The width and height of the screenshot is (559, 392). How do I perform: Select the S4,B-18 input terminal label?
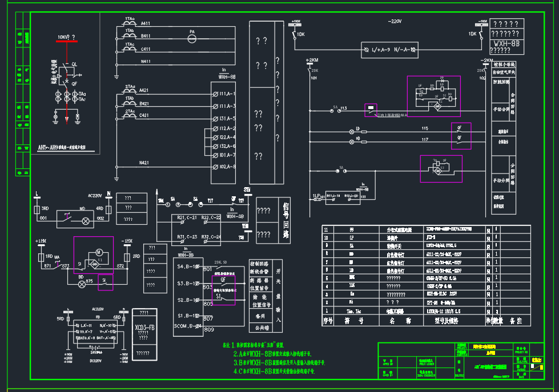pyautogui.click(x=187, y=266)
